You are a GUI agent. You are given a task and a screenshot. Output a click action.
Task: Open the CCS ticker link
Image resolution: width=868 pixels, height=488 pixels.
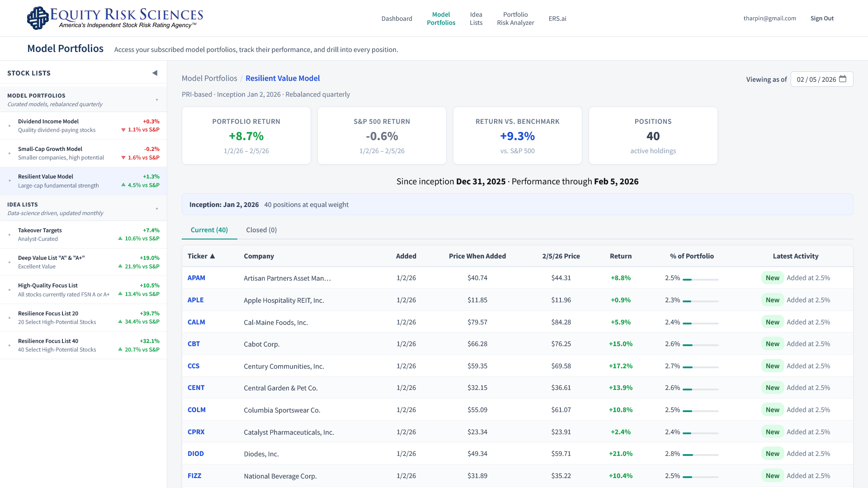point(193,366)
